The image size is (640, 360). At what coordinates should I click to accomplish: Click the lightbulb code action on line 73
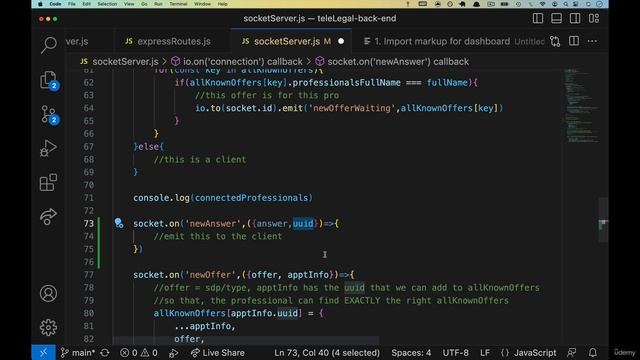pos(119,223)
